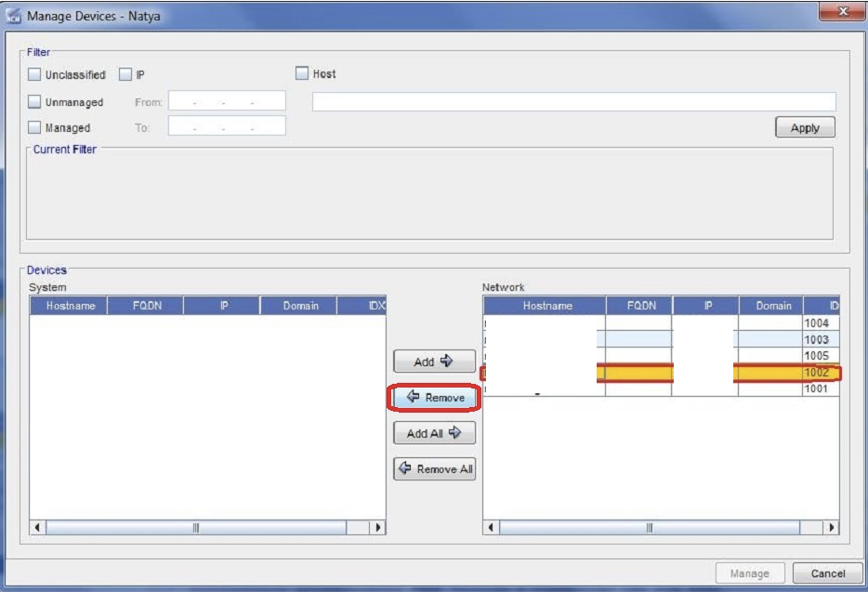The height and width of the screenshot is (592, 868).
Task: Click the From IP address field
Action: 227,101
